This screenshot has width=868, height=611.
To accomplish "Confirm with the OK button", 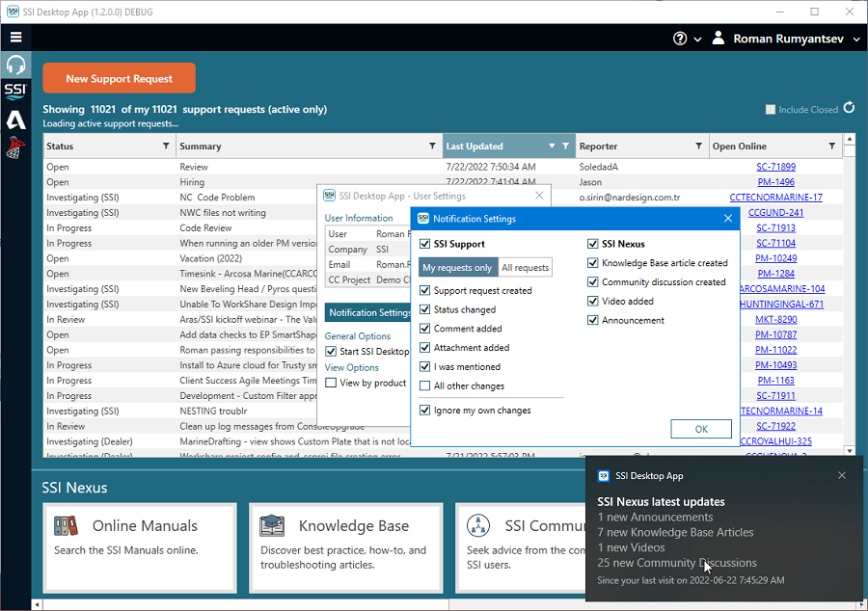I will point(701,429).
